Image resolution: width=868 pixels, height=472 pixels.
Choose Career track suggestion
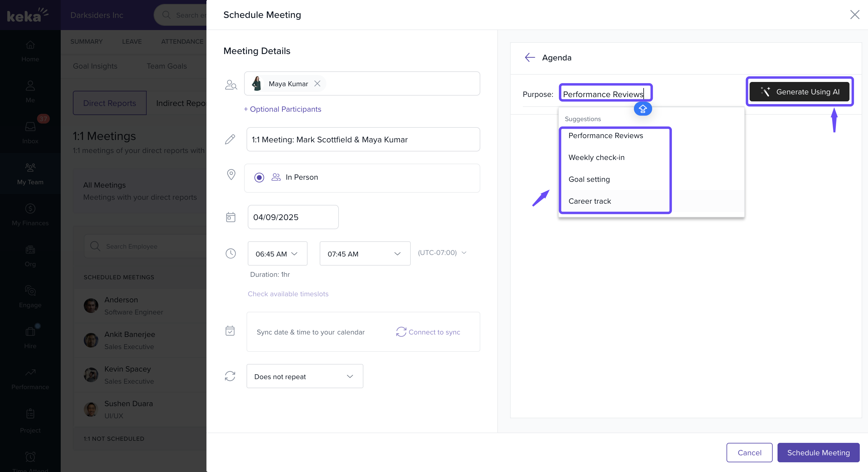click(589, 201)
